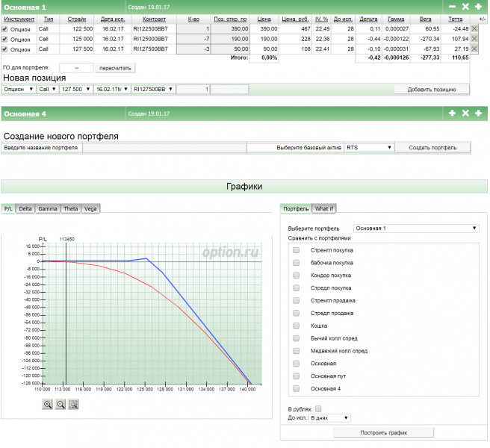Click the portfolio name input field
490x448 pixels.
[x=164, y=148]
